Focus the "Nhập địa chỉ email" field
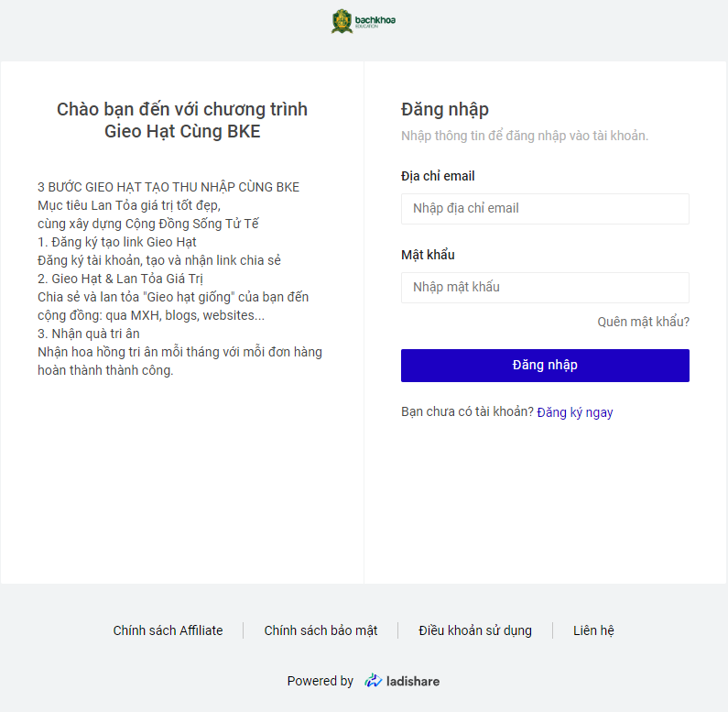Screen dimensions: 728x712 point(545,209)
